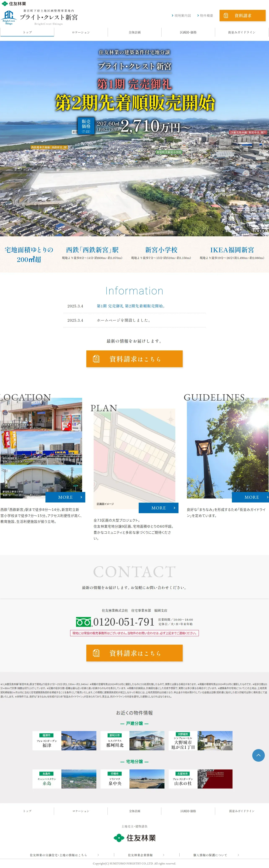The width and height of the screenshot is (269, 868).
Task: Open the GUIDELINES street lamp photo
Action: coord(228,448)
